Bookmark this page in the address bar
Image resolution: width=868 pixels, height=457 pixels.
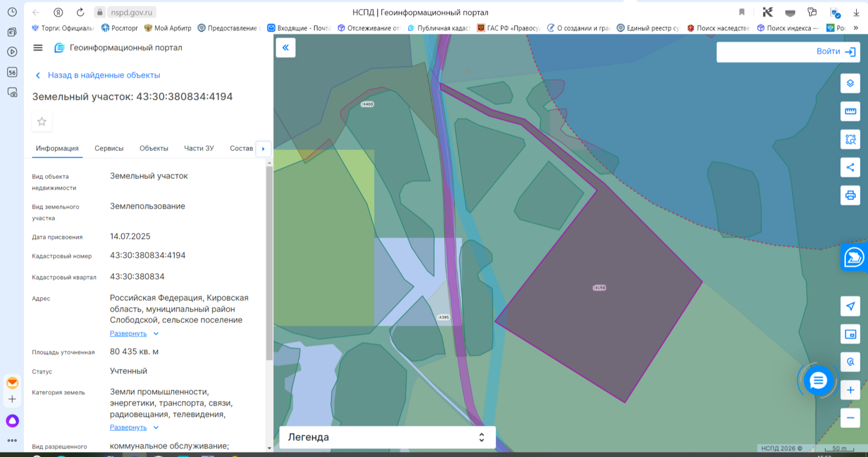coord(741,12)
